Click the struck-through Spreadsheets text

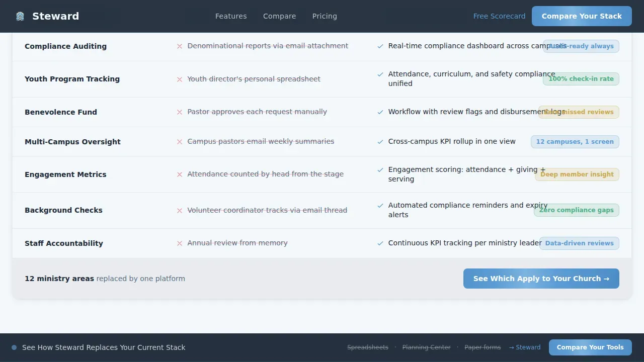tap(368, 347)
